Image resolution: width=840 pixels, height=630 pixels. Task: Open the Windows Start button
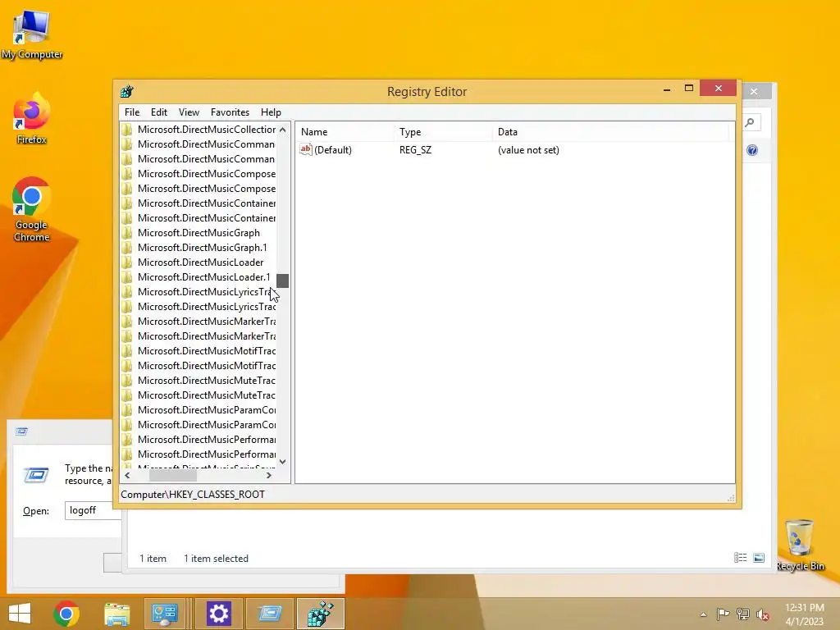20,614
